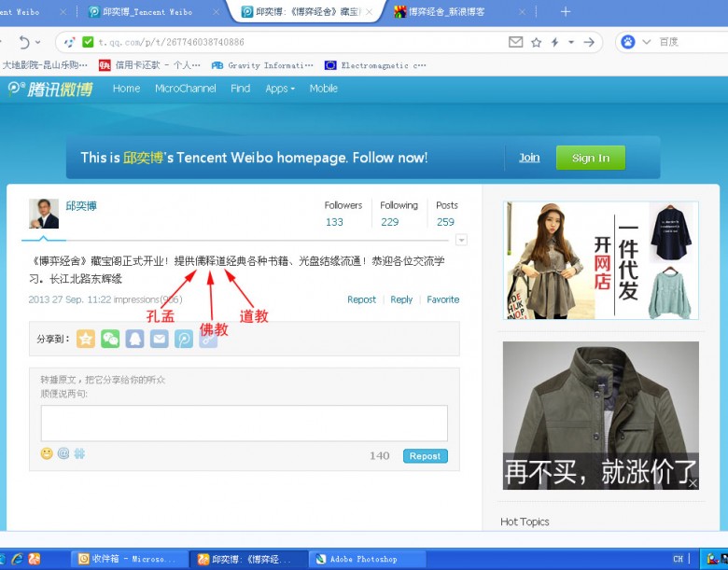Open green jacket advertisement image
This screenshot has height=570, width=728.
click(x=601, y=415)
